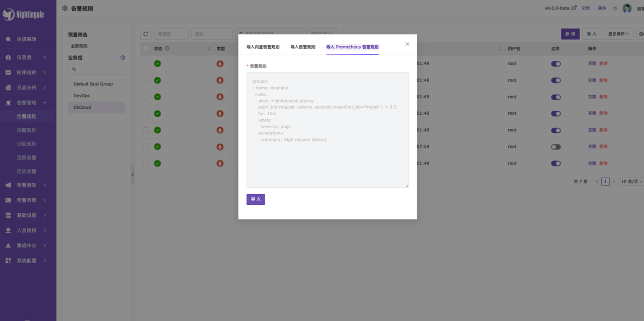Disable the first rule's enable switch
Image resolution: width=644 pixels, height=321 pixels.
point(555,64)
